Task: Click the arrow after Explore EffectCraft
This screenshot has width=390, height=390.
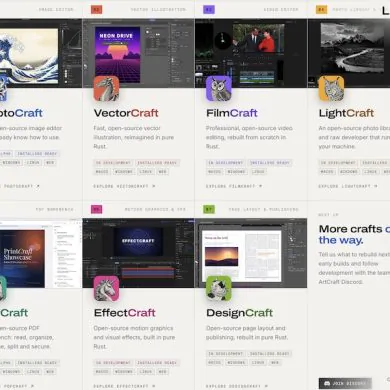Action: click(154, 386)
